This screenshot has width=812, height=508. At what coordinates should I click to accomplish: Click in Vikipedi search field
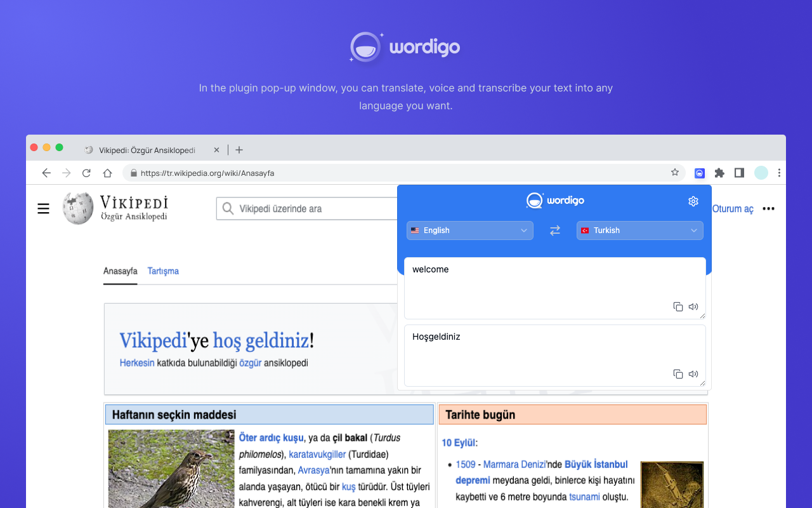[306, 208]
